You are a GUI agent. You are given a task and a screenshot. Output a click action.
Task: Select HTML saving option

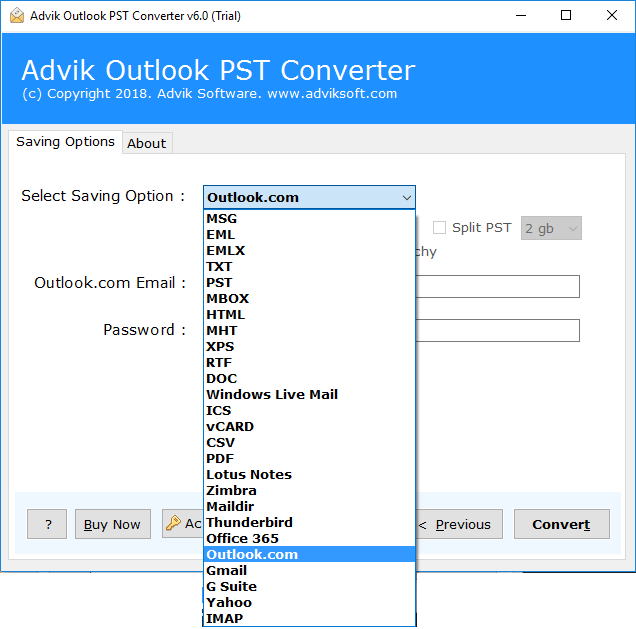click(x=309, y=315)
